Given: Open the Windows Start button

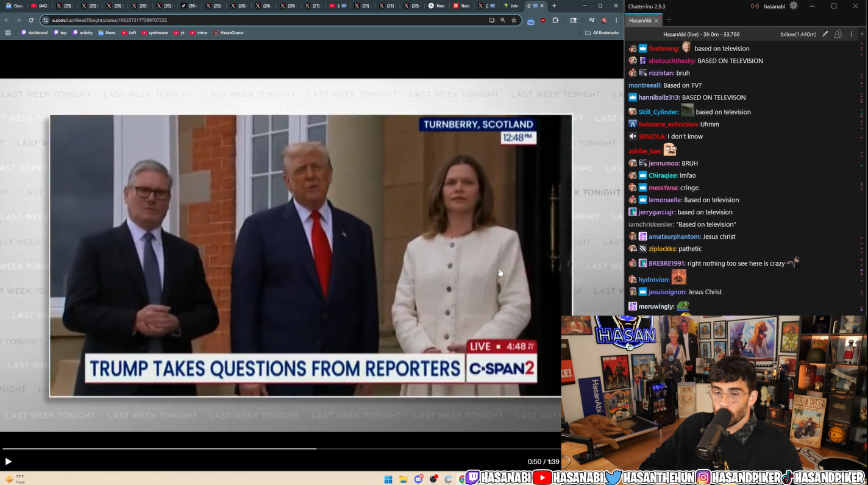Looking at the screenshot, I should (x=388, y=479).
